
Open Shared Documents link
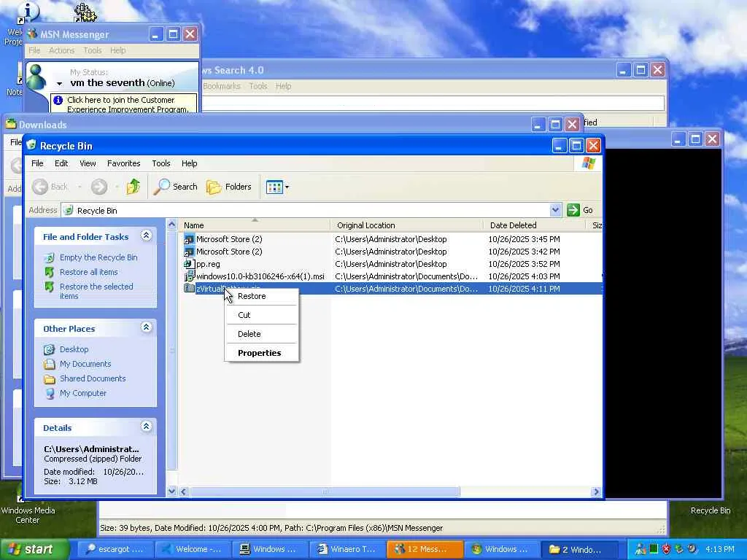coord(93,378)
